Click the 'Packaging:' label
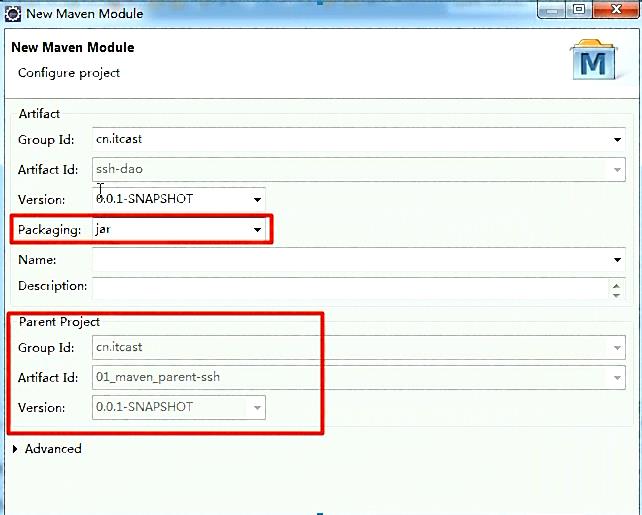This screenshot has height=515, width=642. (x=49, y=230)
